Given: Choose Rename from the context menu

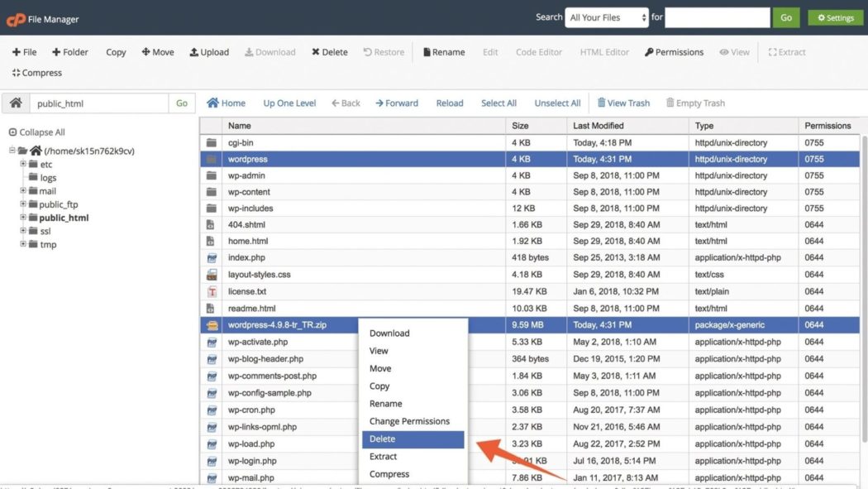Looking at the screenshot, I should click(413, 404).
